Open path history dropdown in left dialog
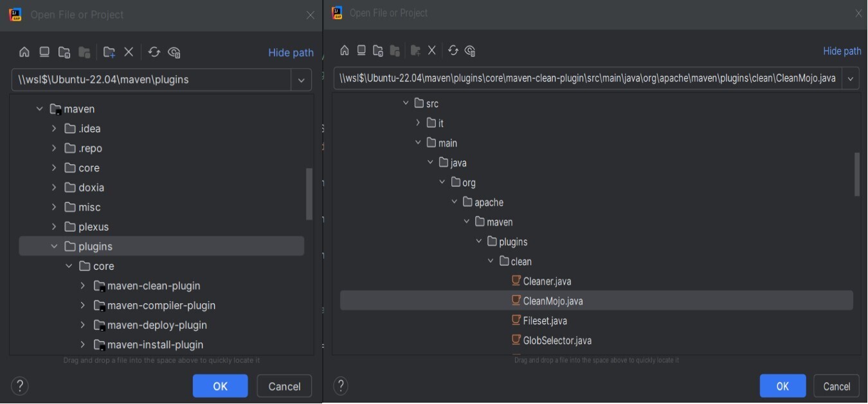Screen dimensions: 868x404 coord(301,80)
